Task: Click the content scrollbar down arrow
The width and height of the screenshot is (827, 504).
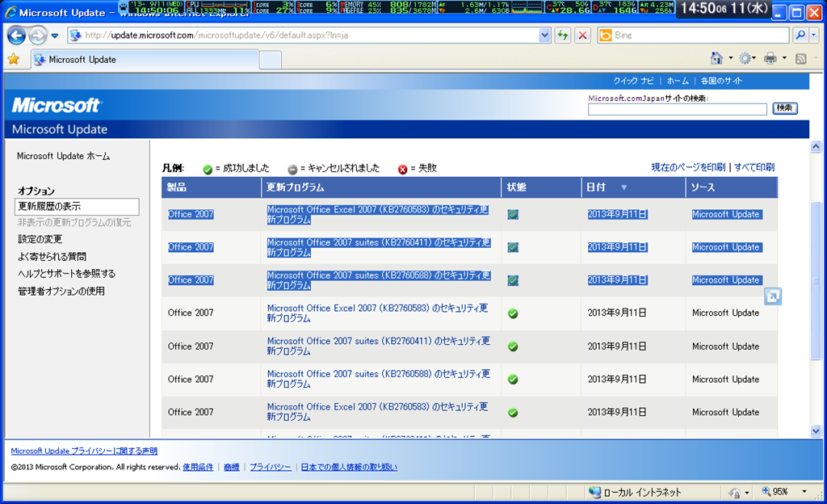Action: coord(816,430)
